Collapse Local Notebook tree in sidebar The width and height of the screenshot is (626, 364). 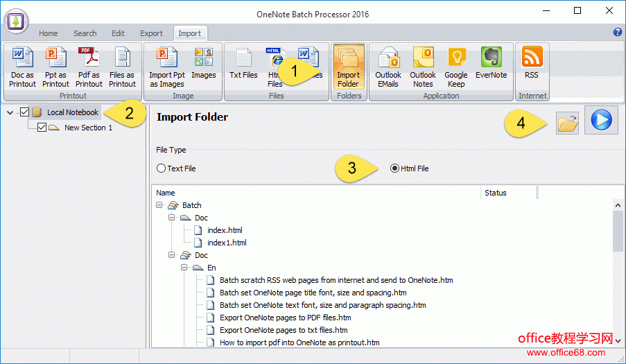pyautogui.click(x=9, y=112)
